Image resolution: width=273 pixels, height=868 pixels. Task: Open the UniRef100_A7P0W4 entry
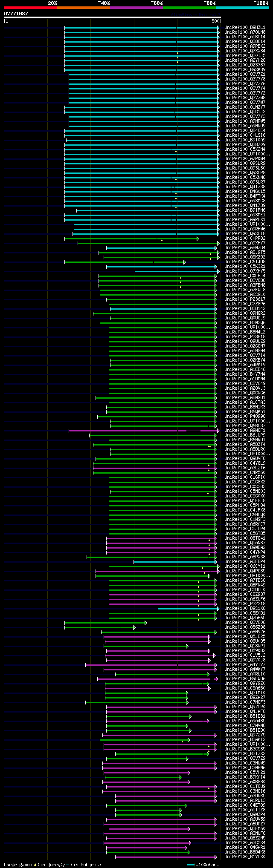tap(245, 159)
